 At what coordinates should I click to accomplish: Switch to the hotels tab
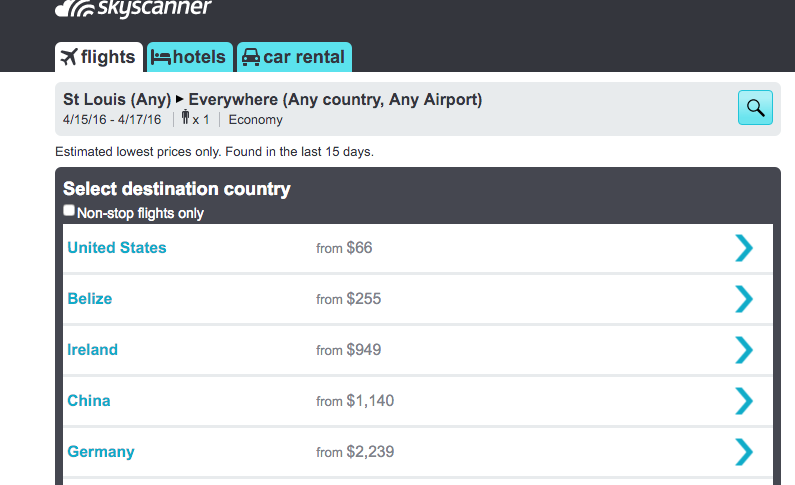pos(190,57)
